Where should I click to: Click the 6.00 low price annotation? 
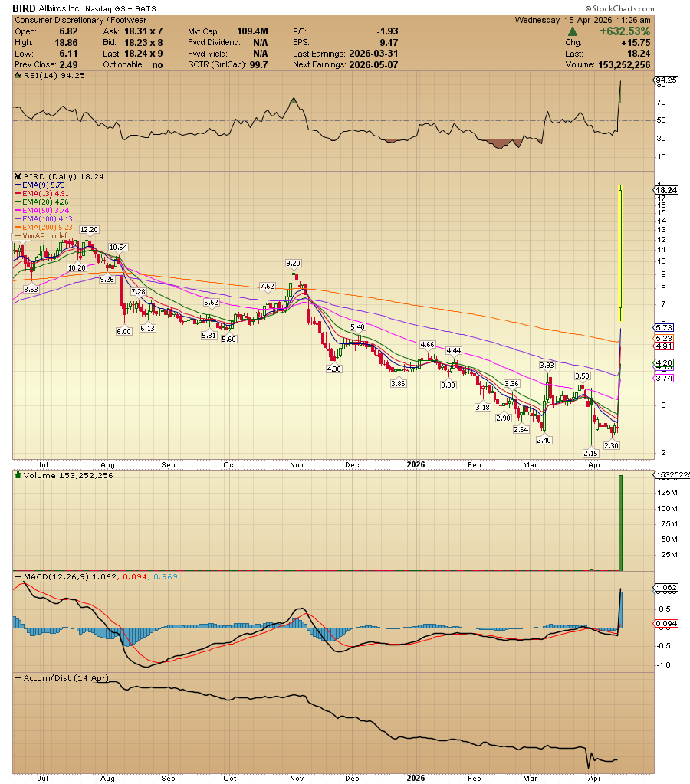click(x=123, y=331)
